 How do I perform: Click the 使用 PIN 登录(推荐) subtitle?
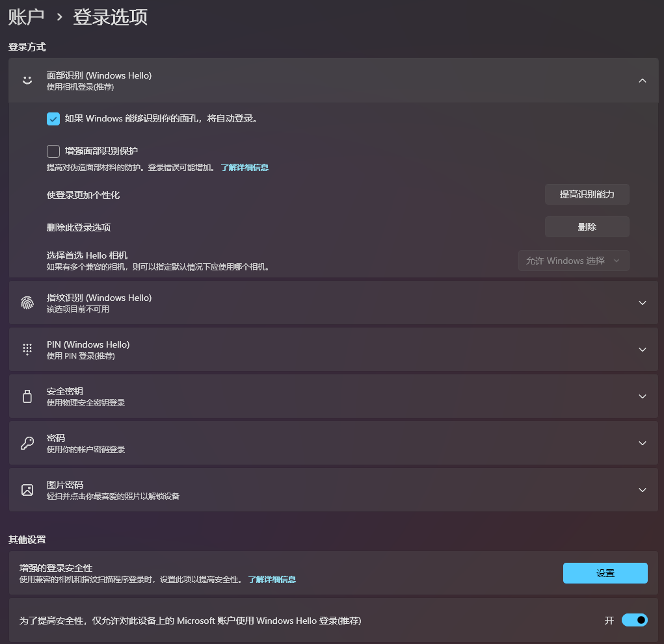tap(81, 356)
